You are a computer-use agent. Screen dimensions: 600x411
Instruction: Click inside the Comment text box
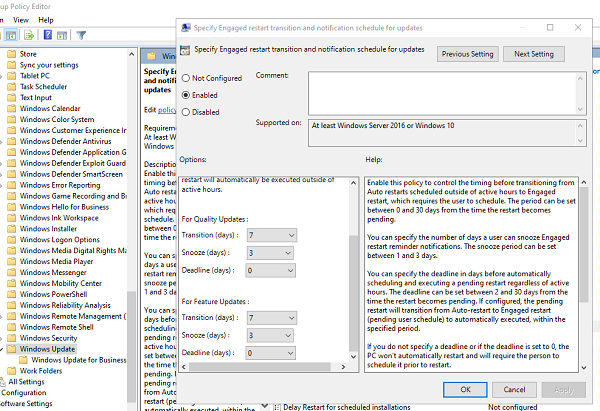pyautogui.click(x=444, y=93)
